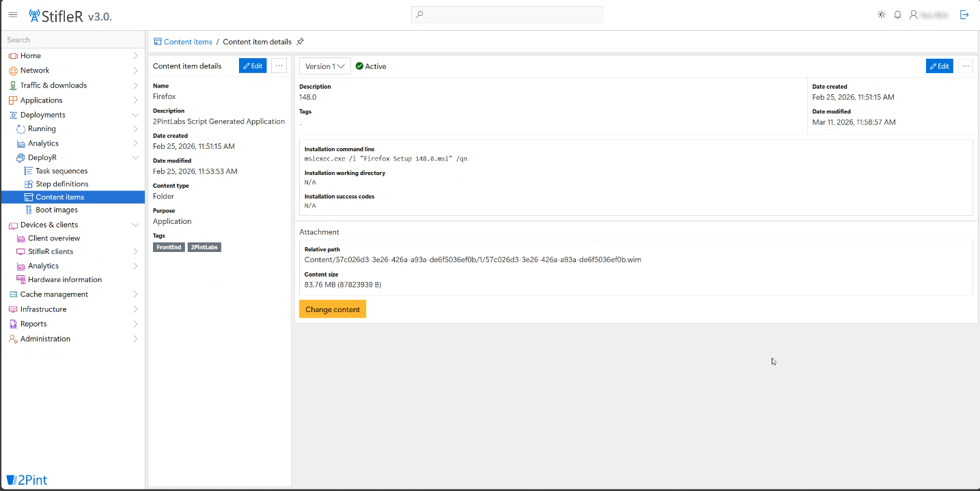Screen dimensions: 980x491
Task: Click the Task sequences list icon
Action: pos(29,171)
